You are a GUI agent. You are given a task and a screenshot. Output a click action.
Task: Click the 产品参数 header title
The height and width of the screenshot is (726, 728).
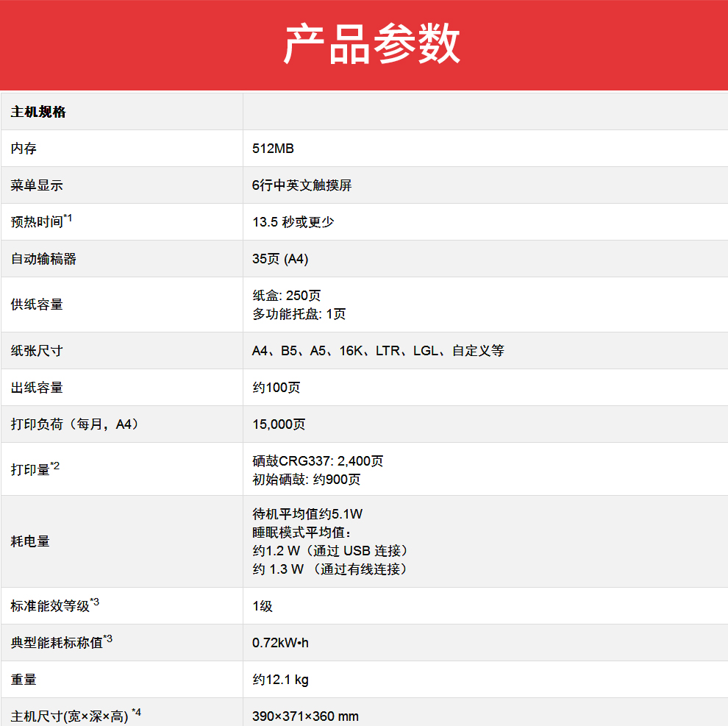point(371,44)
